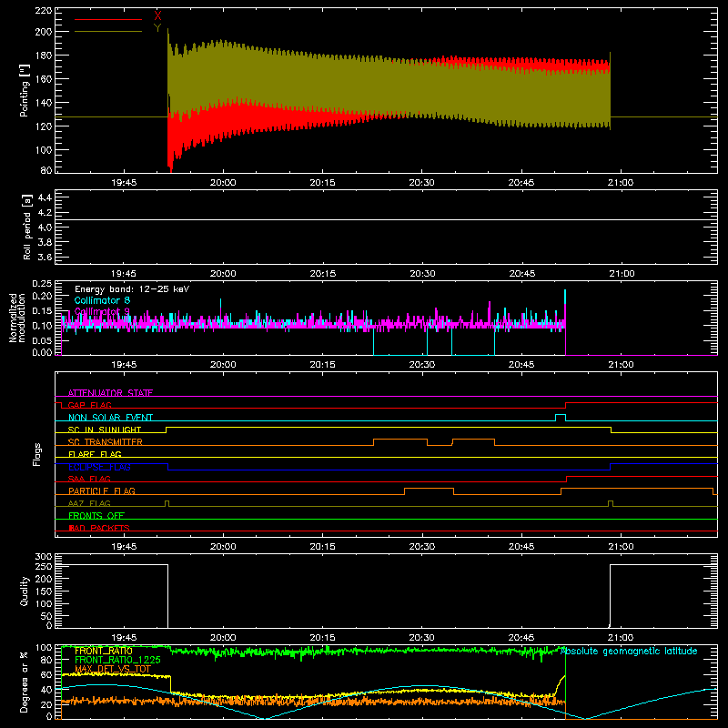Click 'Energy band: 12-25 keV' annotation
Image resolution: width=728 pixels, height=728 pixels.
pyautogui.click(x=132, y=289)
